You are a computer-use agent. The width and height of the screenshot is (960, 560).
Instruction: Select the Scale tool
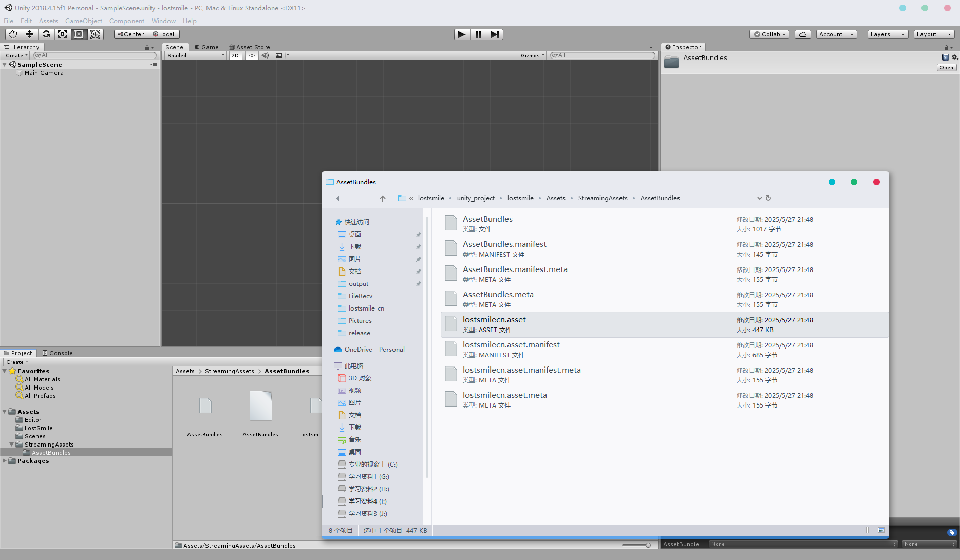point(62,34)
